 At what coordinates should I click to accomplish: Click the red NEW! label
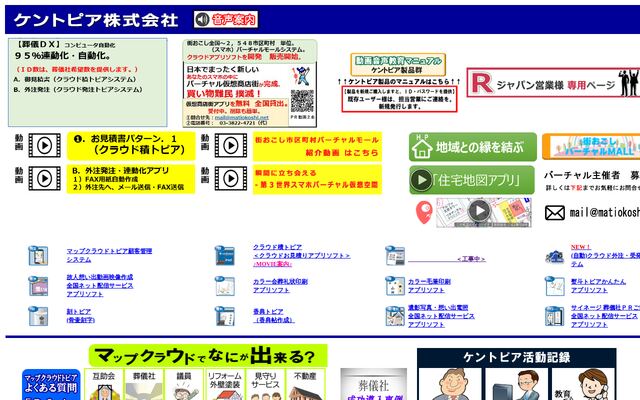tap(580, 247)
